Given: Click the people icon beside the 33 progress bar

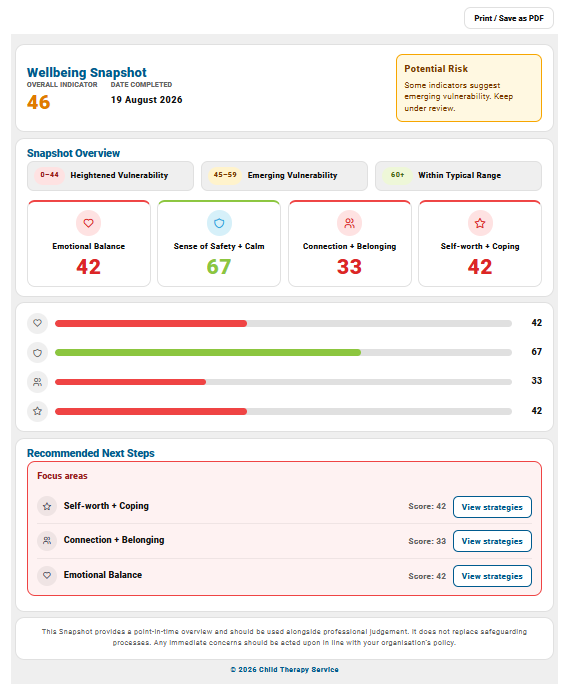Looking at the screenshot, I should click(x=37, y=382).
